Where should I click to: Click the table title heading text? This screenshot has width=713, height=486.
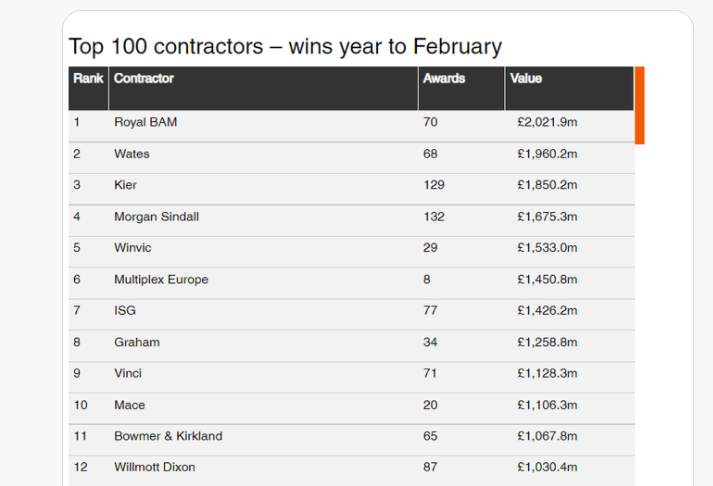(x=285, y=46)
